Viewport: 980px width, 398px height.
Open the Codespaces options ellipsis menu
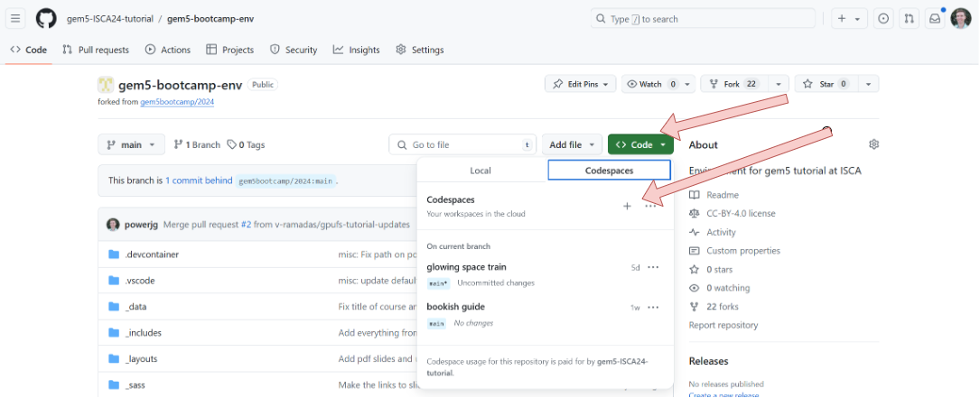pos(650,207)
